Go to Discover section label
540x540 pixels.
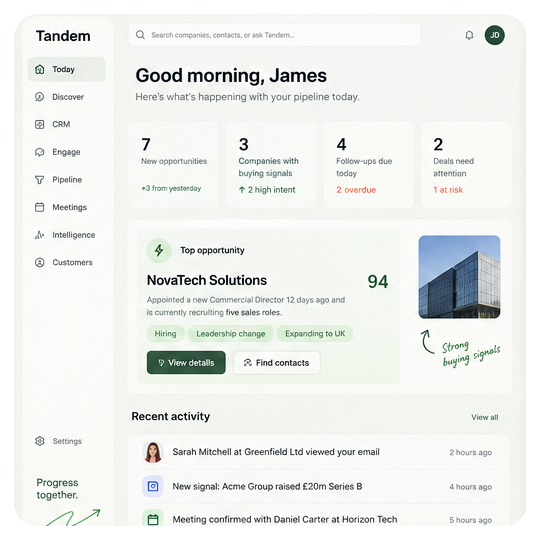point(68,97)
